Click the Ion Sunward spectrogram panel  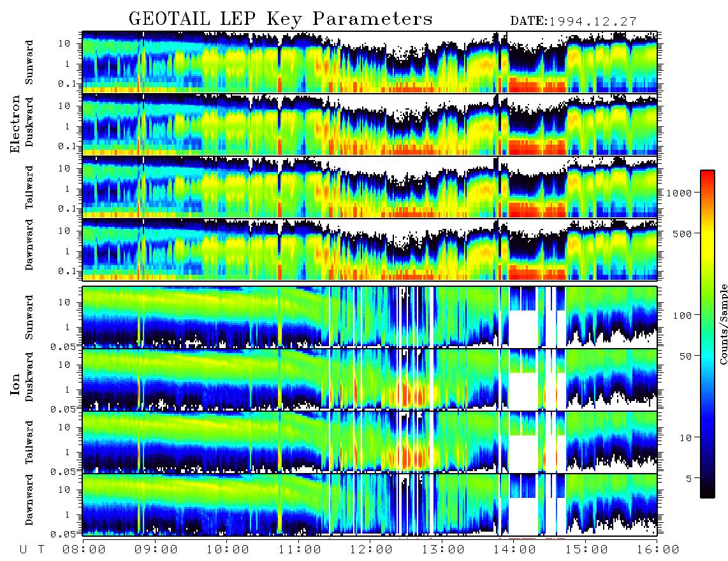point(370,317)
